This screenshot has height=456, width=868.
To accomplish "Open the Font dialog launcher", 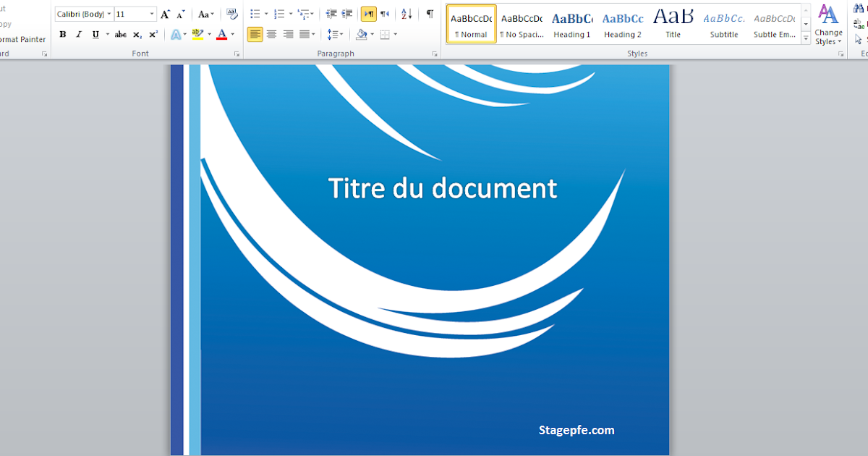I will (x=237, y=54).
